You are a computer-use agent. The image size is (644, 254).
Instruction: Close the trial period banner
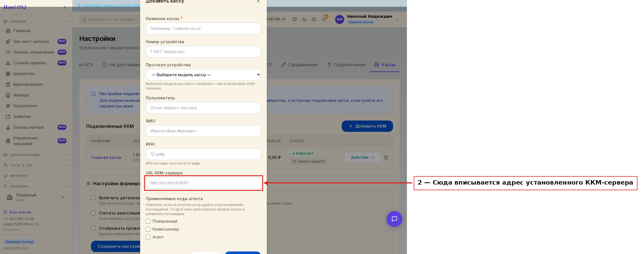pos(400,6)
